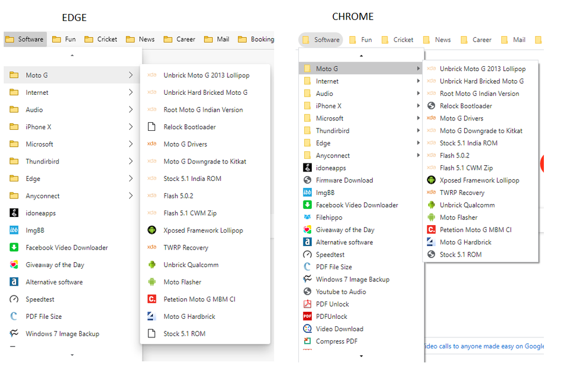
Task: Open Fun bookmarks folder in Edge bar
Action: pyautogui.click(x=64, y=40)
